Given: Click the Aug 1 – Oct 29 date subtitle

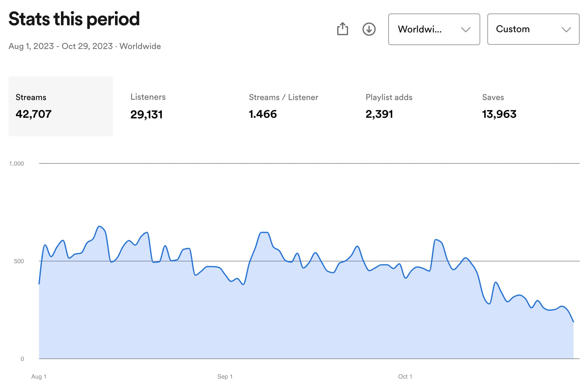Looking at the screenshot, I should click(x=84, y=46).
